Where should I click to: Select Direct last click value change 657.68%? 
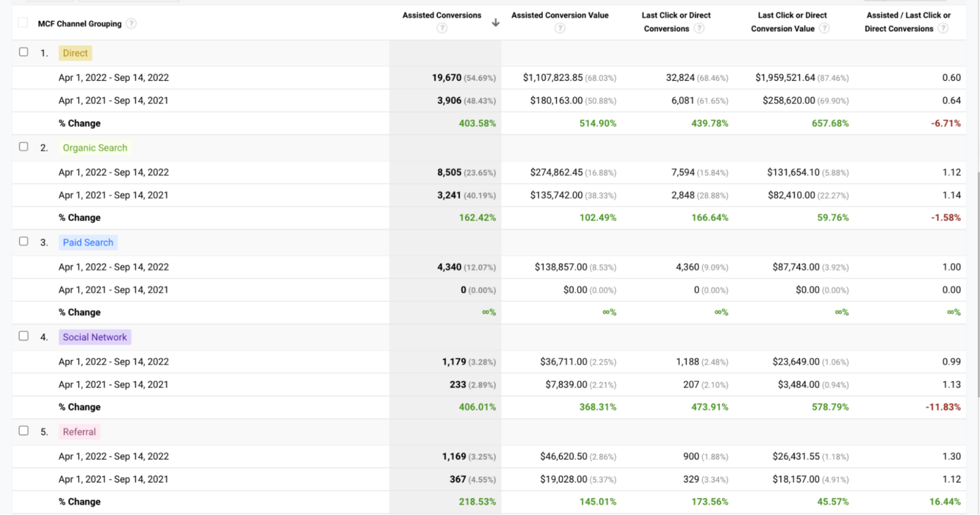click(x=830, y=123)
